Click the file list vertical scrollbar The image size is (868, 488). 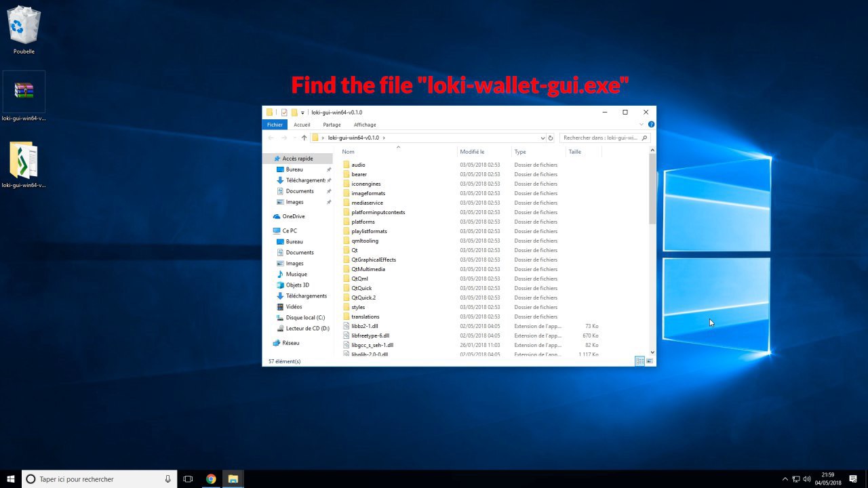(x=652, y=188)
